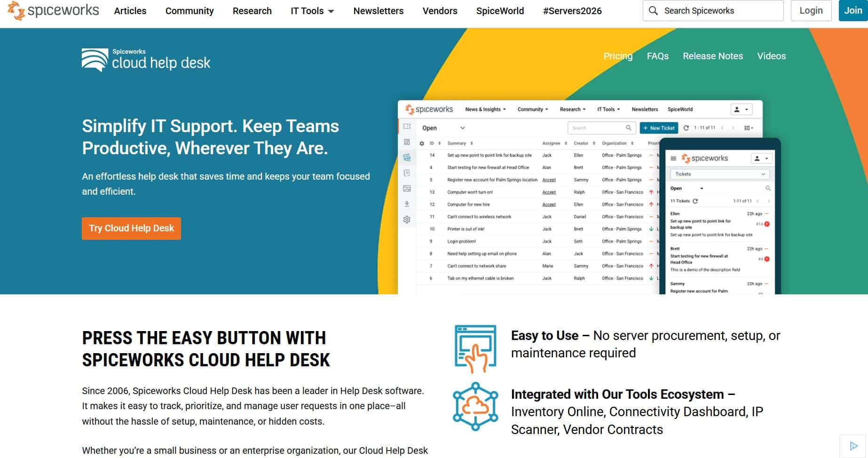Click the tickets sidebar icon in the product screenshot
868x458 pixels.
[x=407, y=126]
